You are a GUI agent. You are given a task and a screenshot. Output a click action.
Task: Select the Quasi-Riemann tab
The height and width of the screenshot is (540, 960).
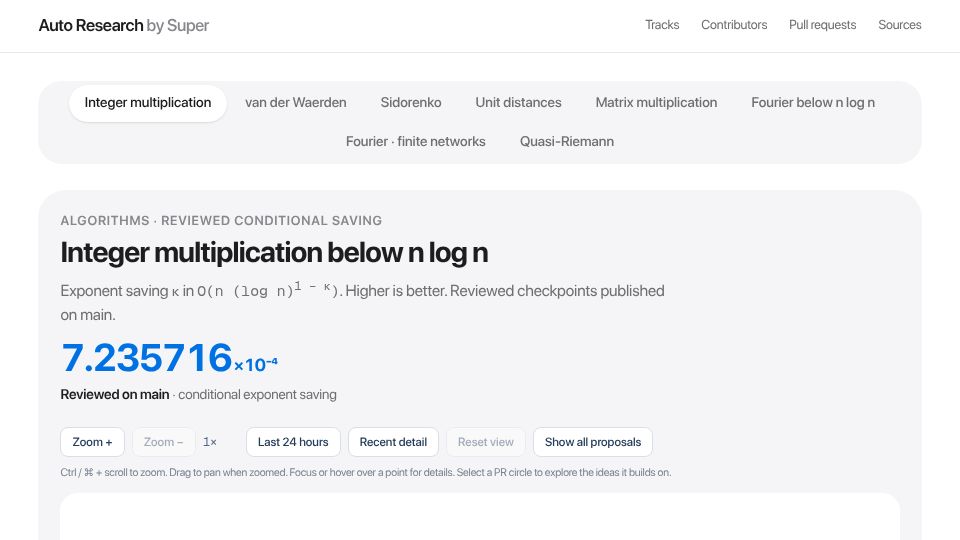566,141
